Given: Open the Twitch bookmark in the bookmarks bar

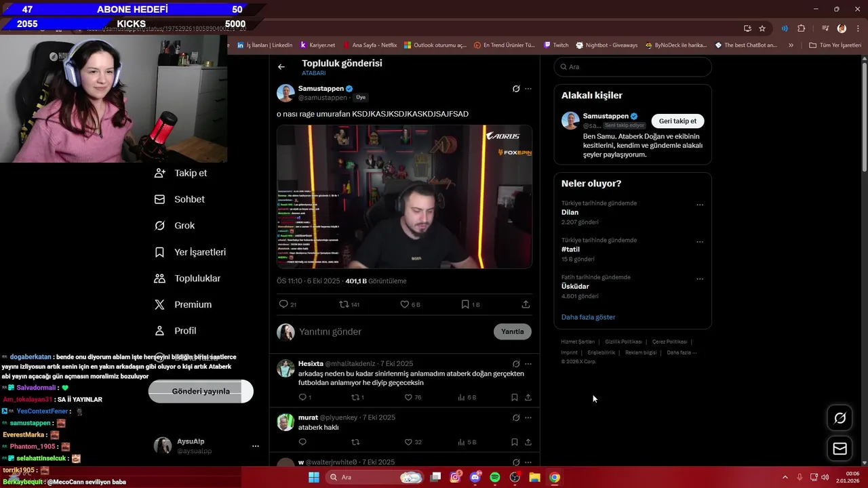Looking at the screenshot, I should 556,45.
